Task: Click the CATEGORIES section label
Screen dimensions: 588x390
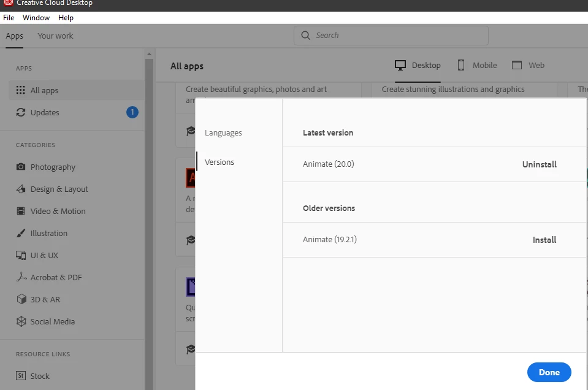Action: pyautogui.click(x=35, y=145)
